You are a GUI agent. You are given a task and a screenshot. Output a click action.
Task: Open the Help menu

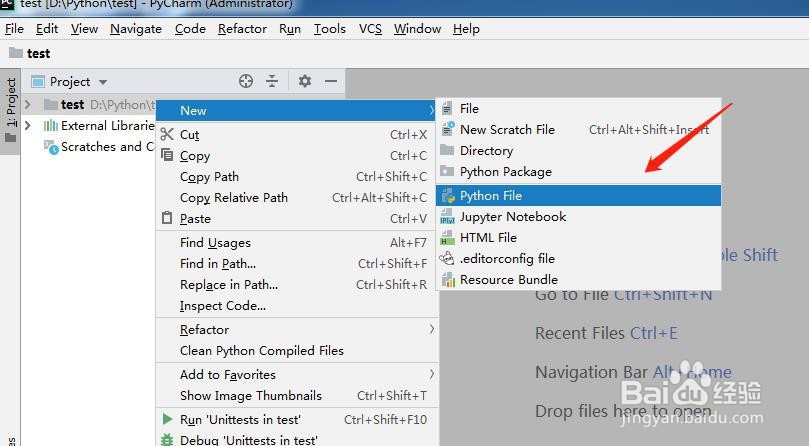coord(466,28)
